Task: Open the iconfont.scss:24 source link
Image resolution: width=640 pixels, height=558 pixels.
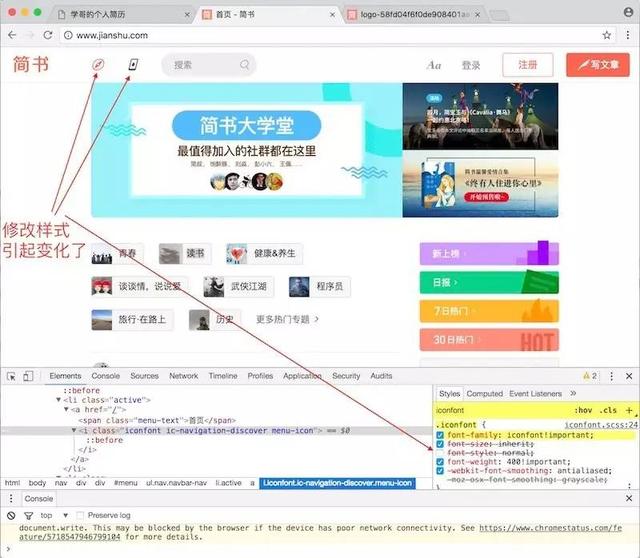Action: 601,425
